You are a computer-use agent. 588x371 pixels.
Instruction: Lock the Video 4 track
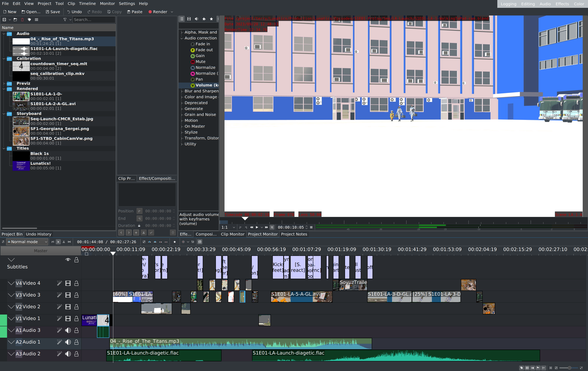click(x=76, y=283)
